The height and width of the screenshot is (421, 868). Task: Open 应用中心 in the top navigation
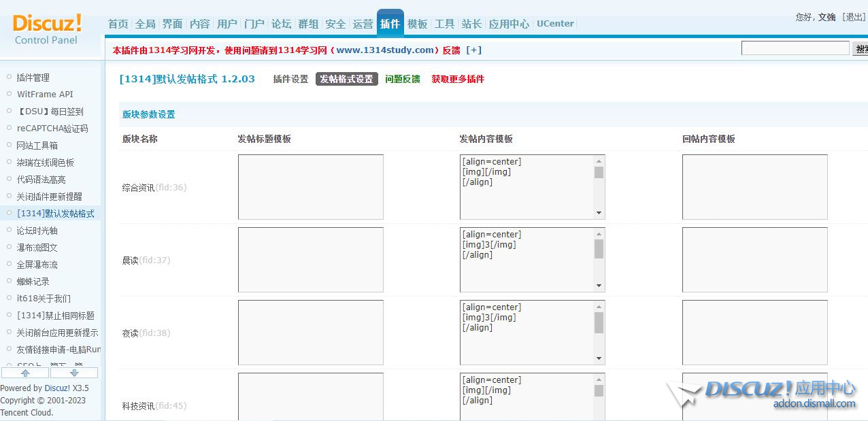(509, 24)
